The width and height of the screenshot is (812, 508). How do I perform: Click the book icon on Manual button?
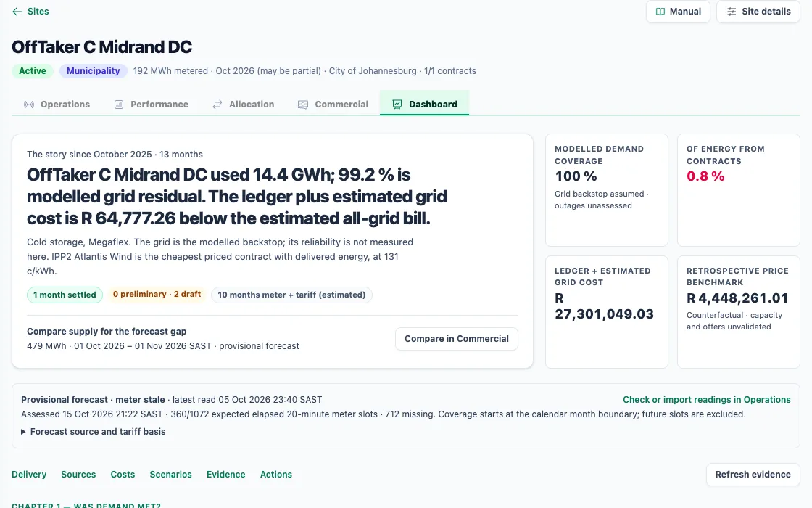click(x=660, y=12)
